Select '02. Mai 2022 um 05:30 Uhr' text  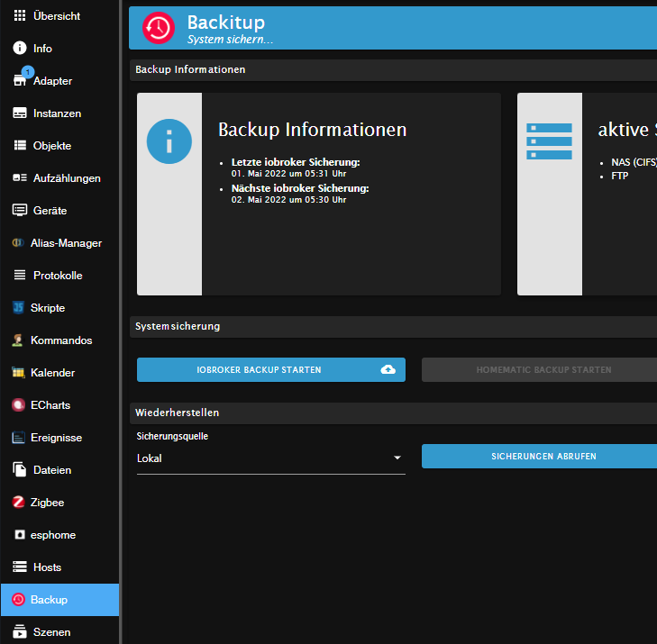tap(288, 200)
